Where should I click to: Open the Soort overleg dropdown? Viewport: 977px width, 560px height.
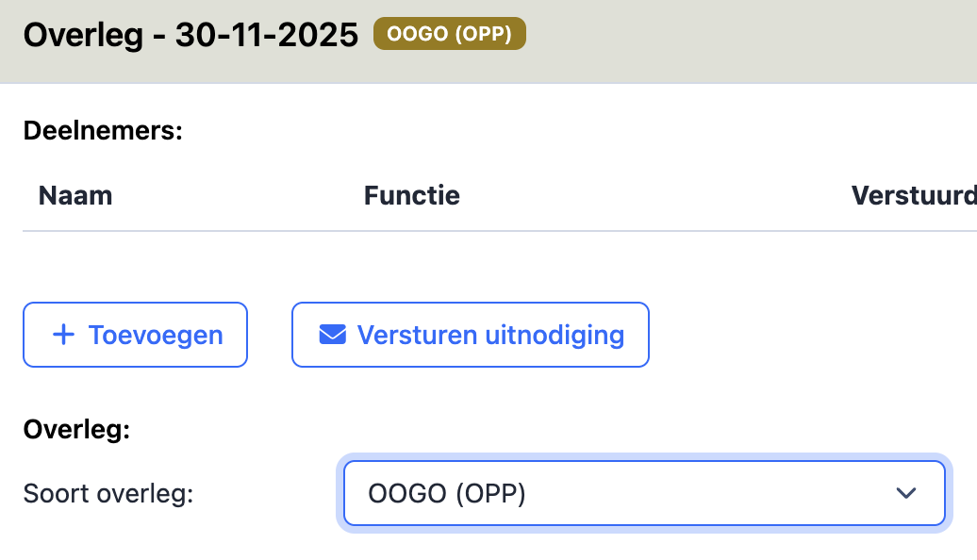tap(643, 492)
